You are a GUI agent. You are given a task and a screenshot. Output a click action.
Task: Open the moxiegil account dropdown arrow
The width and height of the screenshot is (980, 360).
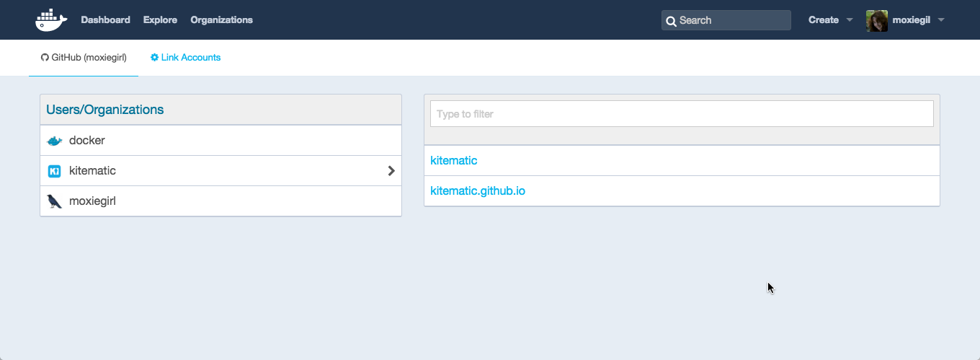941,20
